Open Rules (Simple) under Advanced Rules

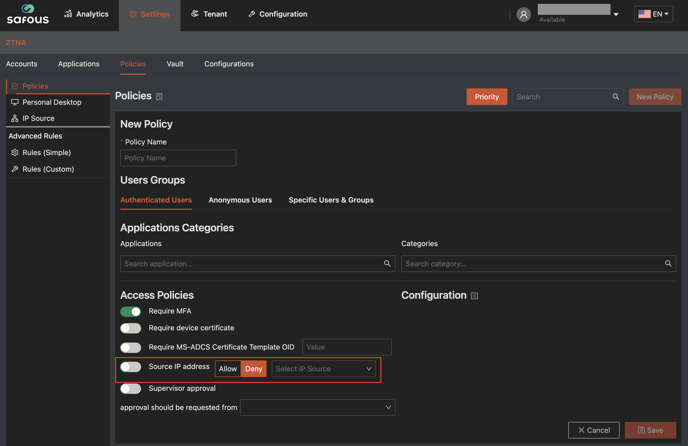click(x=46, y=152)
